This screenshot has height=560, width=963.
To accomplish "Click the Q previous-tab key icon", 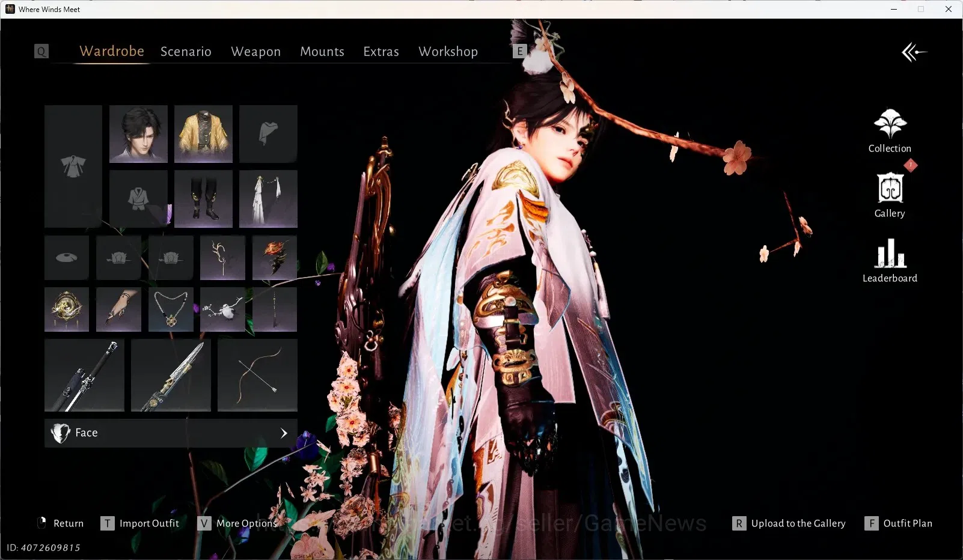I will (41, 51).
